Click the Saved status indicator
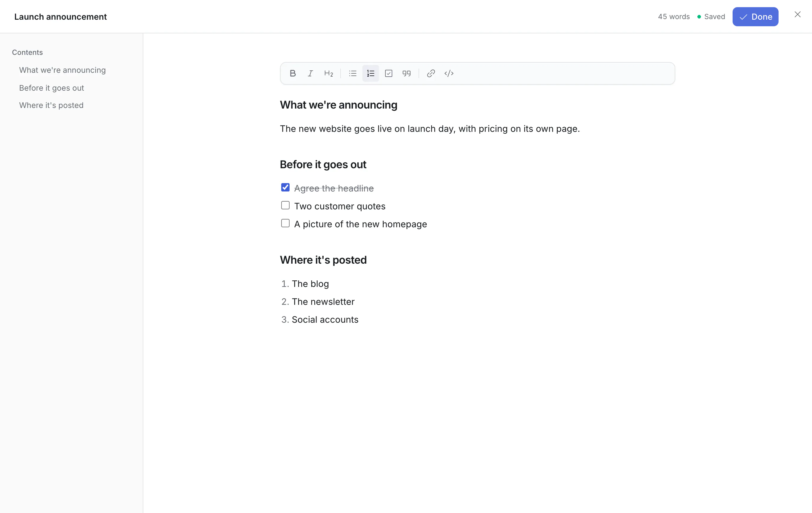 click(711, 16)
